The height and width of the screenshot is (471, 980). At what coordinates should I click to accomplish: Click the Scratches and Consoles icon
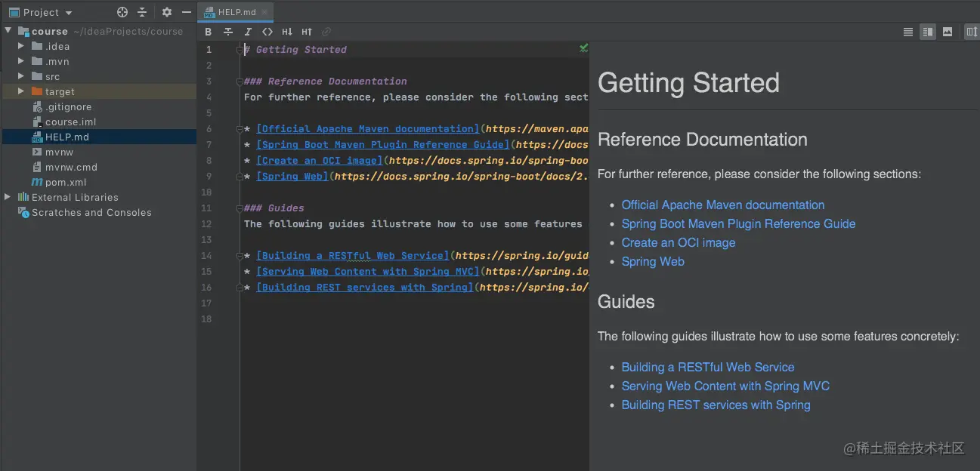tap(24, 212)
